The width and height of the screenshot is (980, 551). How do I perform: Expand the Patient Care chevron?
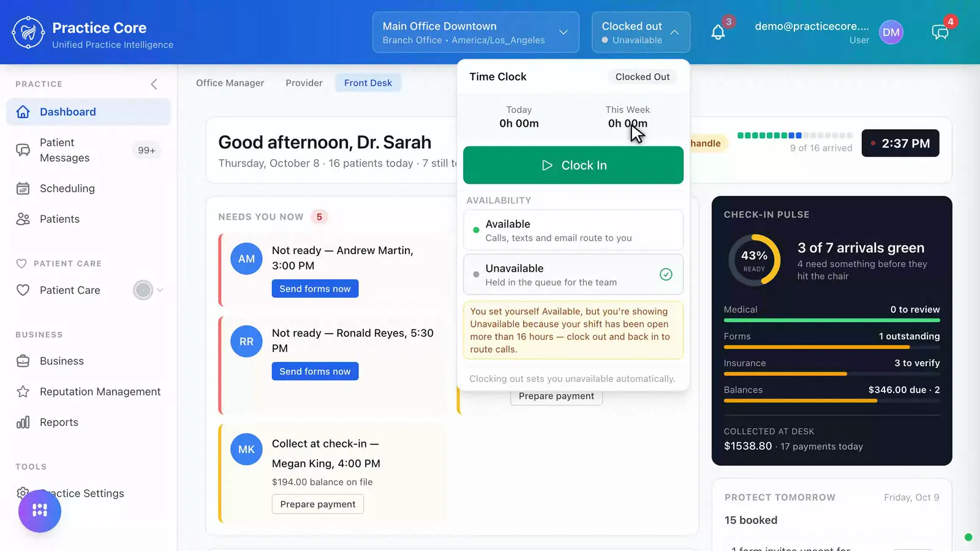point(160,290)
